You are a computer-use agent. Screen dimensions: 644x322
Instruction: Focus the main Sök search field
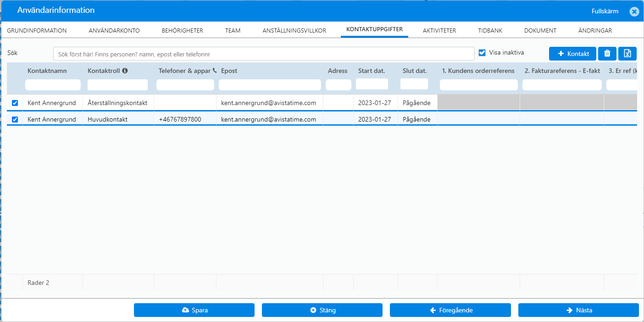pos(264,54)
